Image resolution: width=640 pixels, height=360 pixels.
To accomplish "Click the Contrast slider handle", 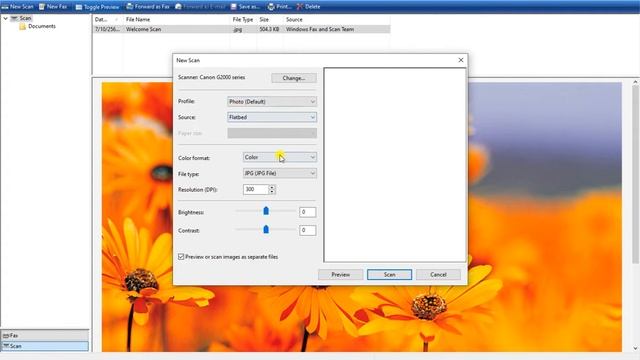I will [x=266, y=229].
